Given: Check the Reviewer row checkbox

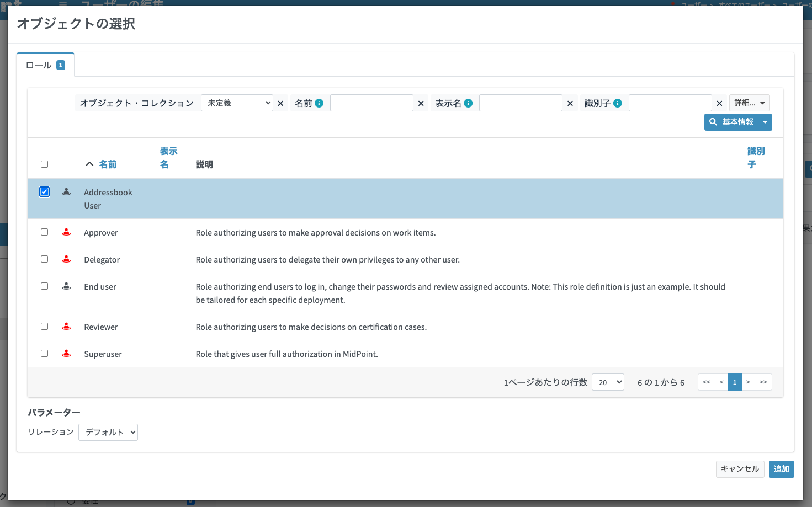Looking at the screenshot, I should [x=44, y=326].
